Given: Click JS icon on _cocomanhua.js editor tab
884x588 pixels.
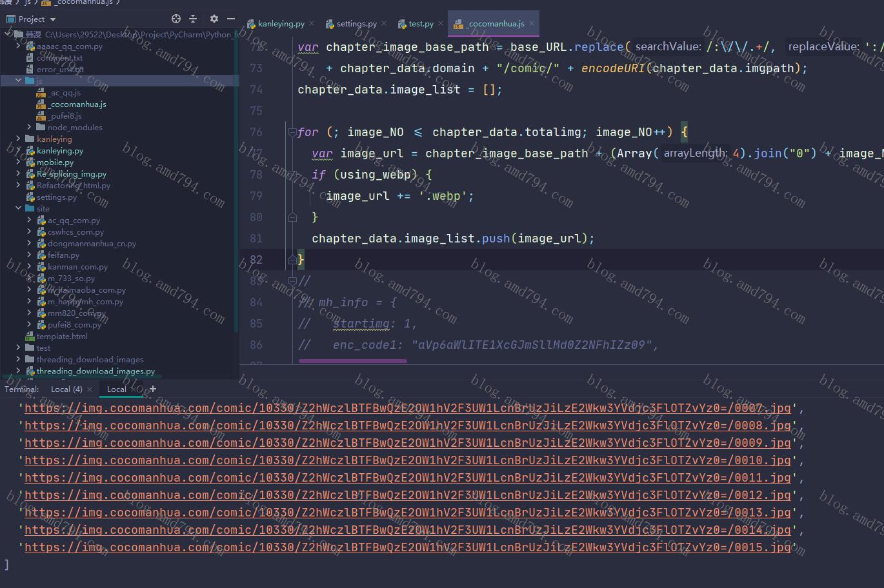Looking at the screenshot, I should coord(458,24).
